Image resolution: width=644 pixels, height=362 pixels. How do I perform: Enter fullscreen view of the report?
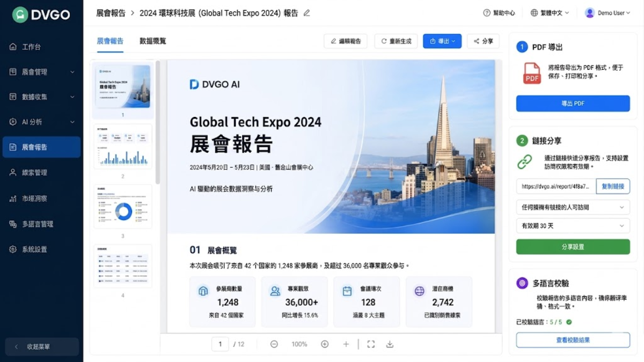coord(371,344)
